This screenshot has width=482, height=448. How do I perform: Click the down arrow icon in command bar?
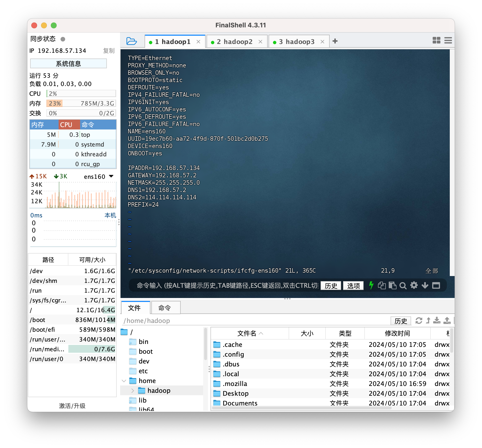[425, 285]
